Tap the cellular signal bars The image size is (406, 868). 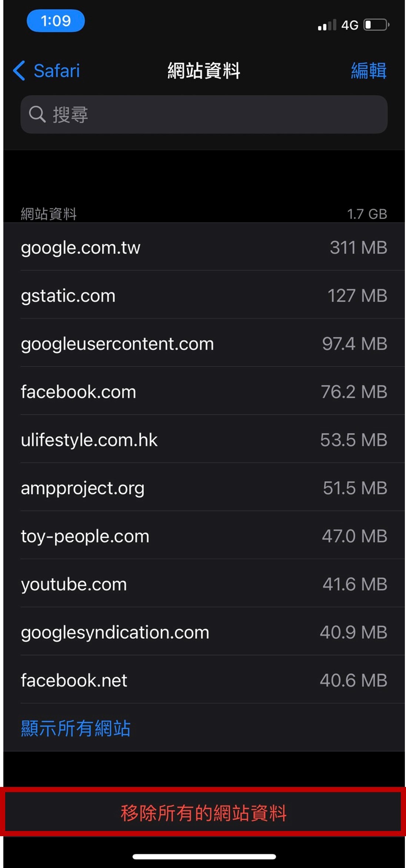pyautogui.click(x=327, y=25)
